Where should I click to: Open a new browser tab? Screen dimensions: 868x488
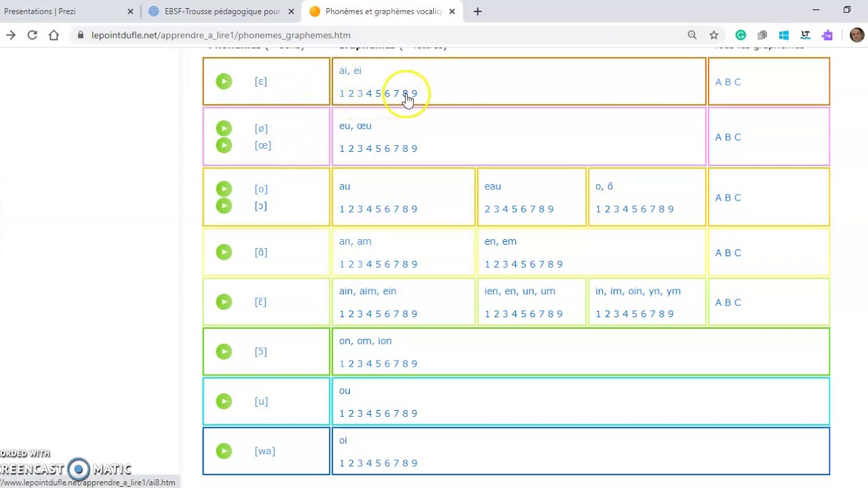(x=477, y=12)
